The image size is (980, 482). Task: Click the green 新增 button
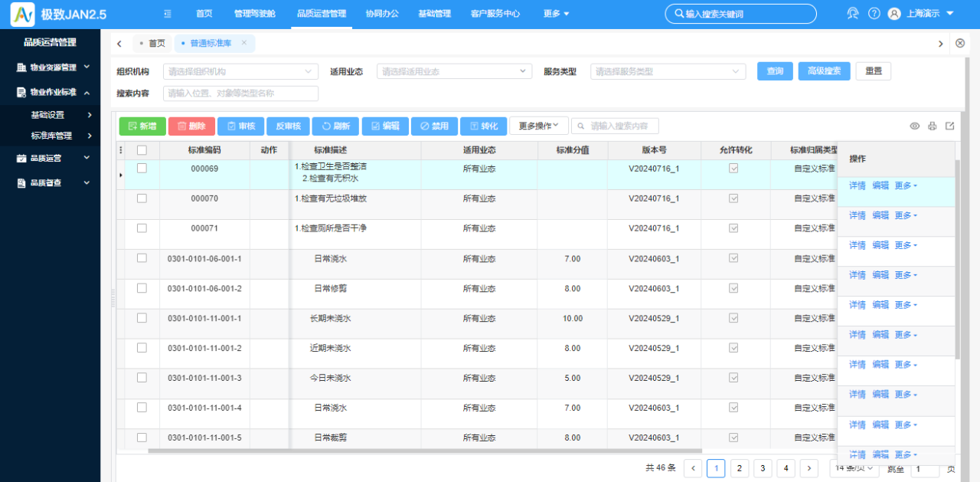coord(142,126)
